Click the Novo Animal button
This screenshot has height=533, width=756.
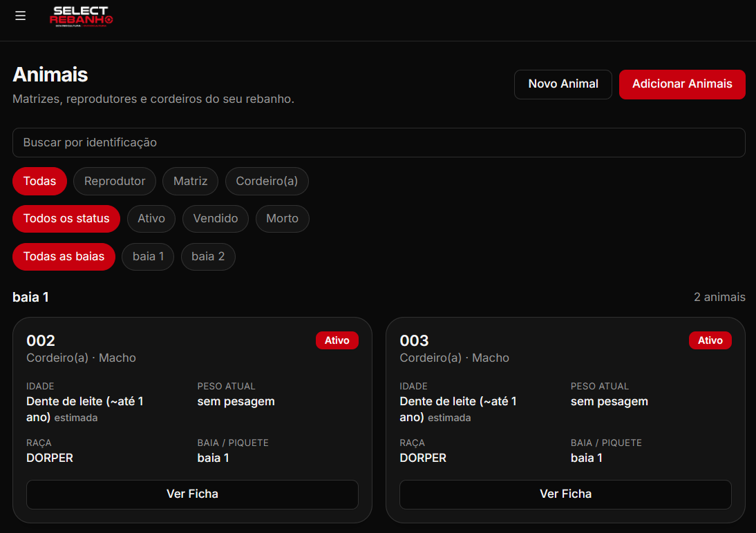(563, 84)
